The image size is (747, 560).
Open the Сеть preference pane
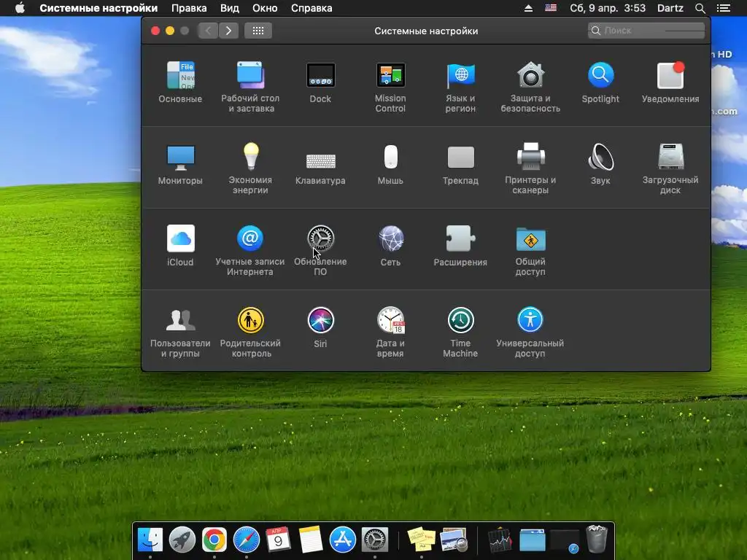[x=390, y=246]
